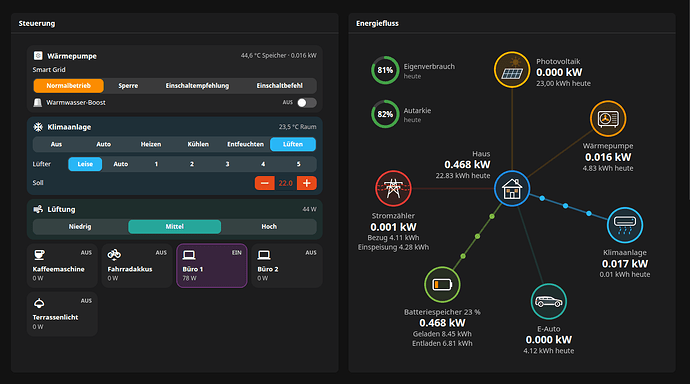Click '23,00 kWh heute' under Photovoltaik
The height and width of the screenshot is (384, 690).
point(563,84)
